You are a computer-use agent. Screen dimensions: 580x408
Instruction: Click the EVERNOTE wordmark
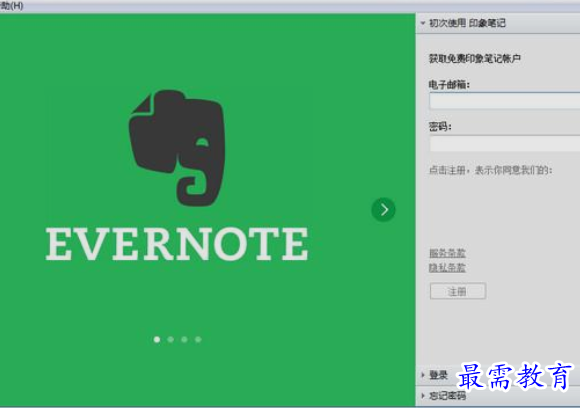click(177, 244)
